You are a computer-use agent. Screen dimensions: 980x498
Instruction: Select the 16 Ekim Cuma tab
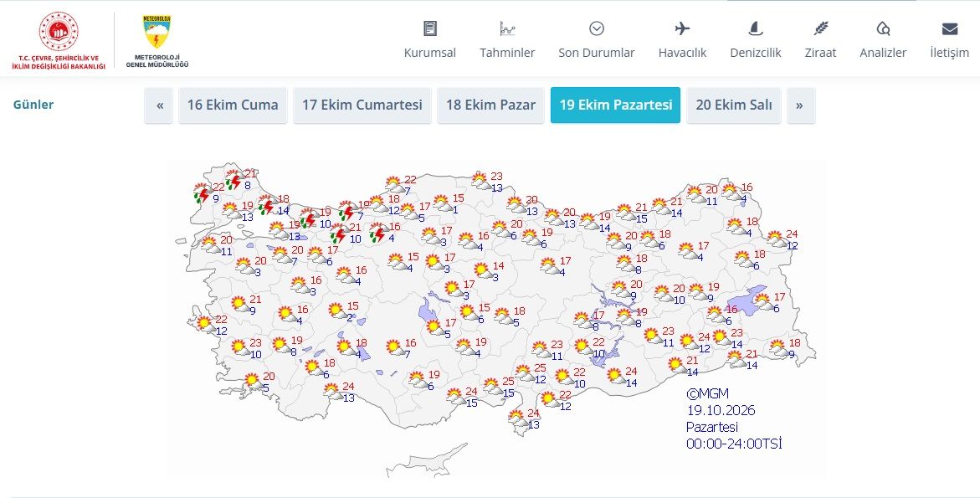click(x=233, y=105)
